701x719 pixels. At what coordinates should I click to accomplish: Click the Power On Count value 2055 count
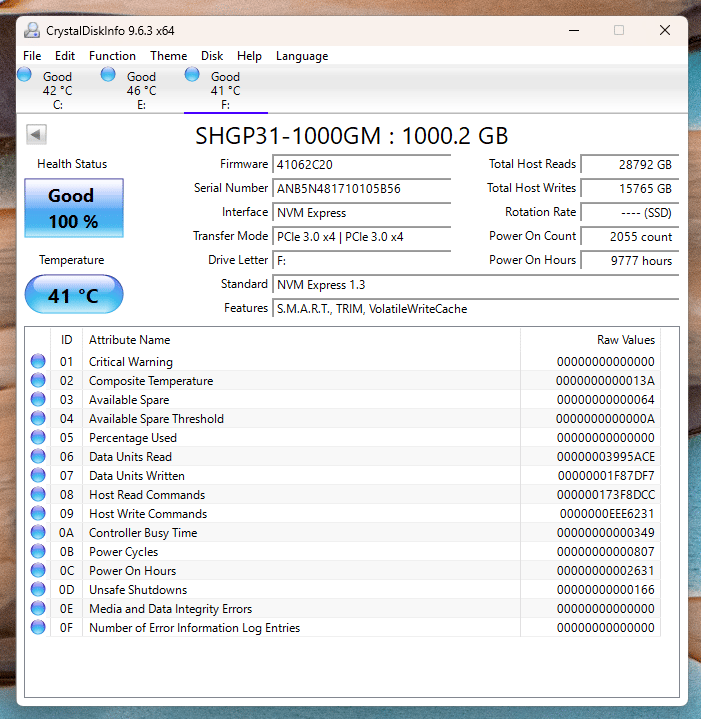[x=629, y=237]
